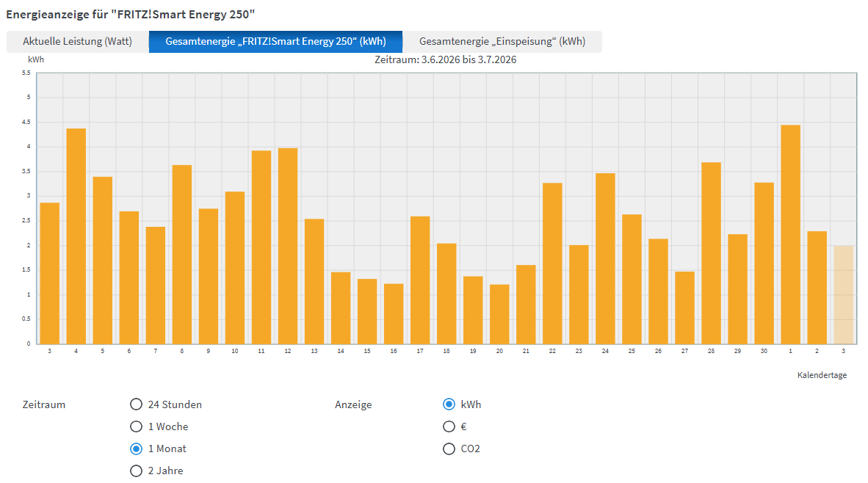Image resolution: width=868 pixels, height=483 pixels.
Task: Click the bar for day 24
Action: tap(606, 259)
